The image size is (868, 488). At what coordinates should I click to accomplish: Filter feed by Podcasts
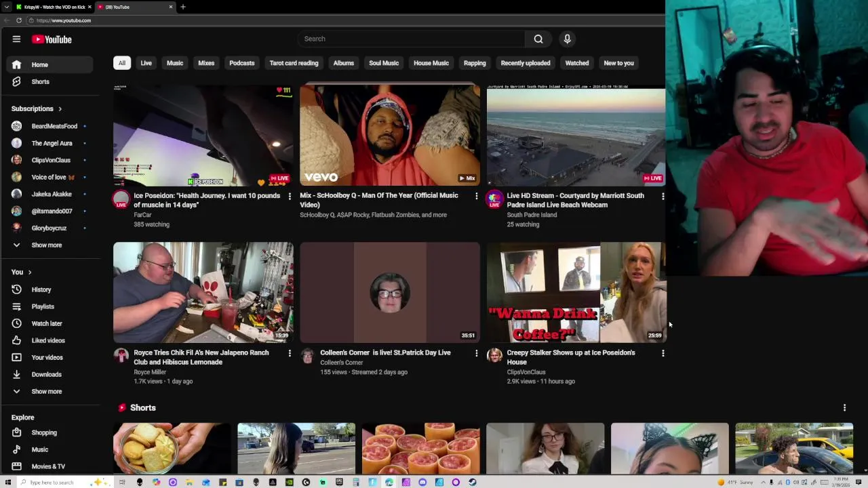point(242,63)
